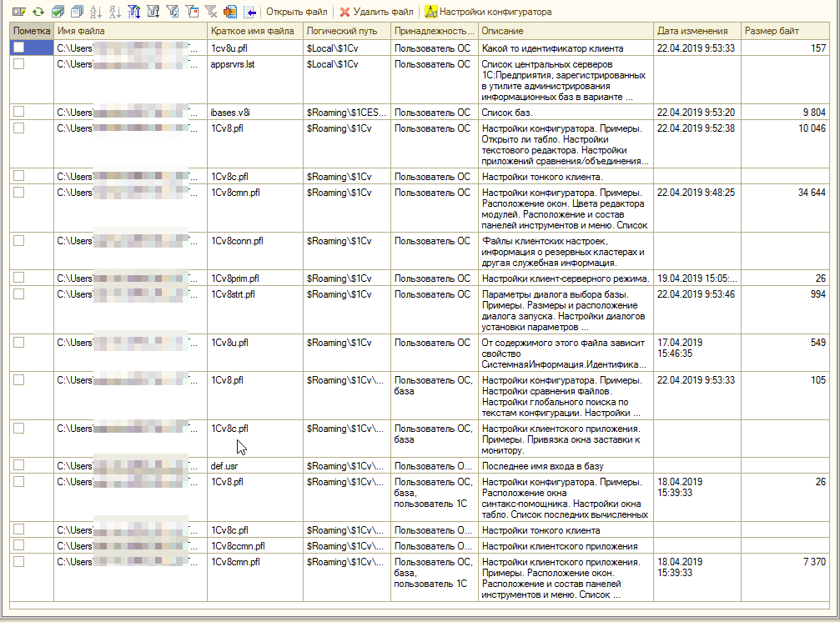The image size is (840, 622).
Task: Check the 1Cv8strt.pfl row box
Action: (18, 293)
